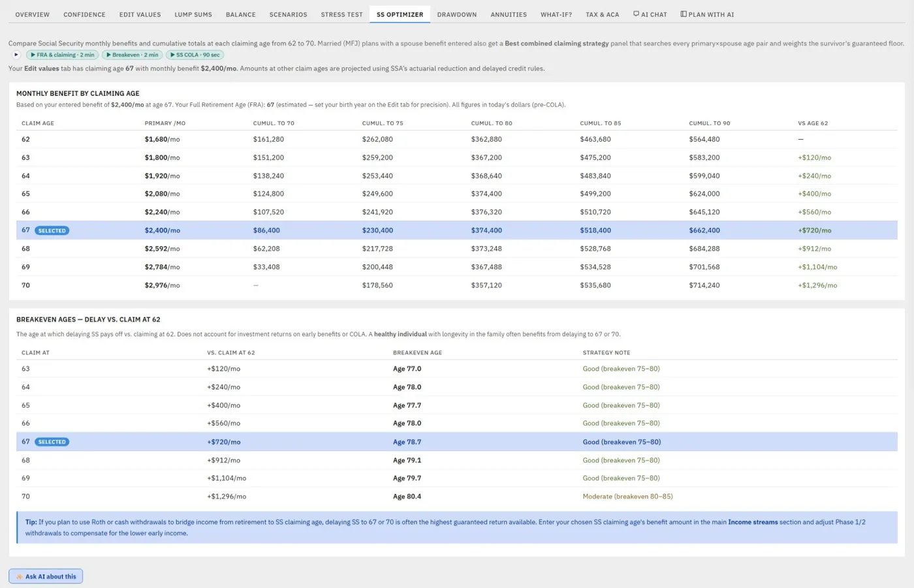
Task: Play the SS COLA 90 sec video
Action: 195,55
